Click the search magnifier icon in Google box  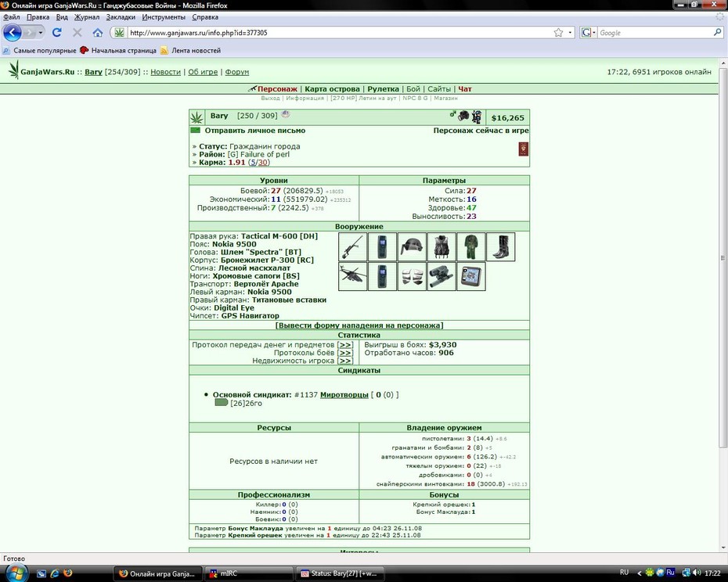point(718,33)
